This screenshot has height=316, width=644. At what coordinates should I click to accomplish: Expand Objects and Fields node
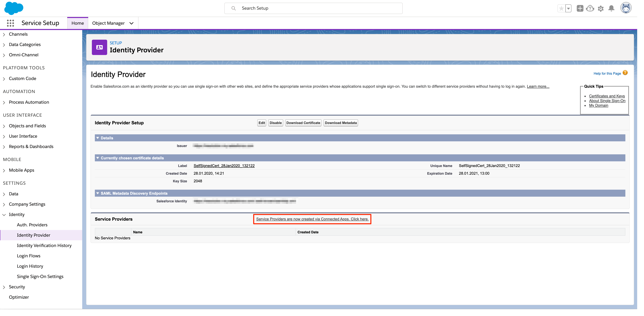click(x=4, y=126)
